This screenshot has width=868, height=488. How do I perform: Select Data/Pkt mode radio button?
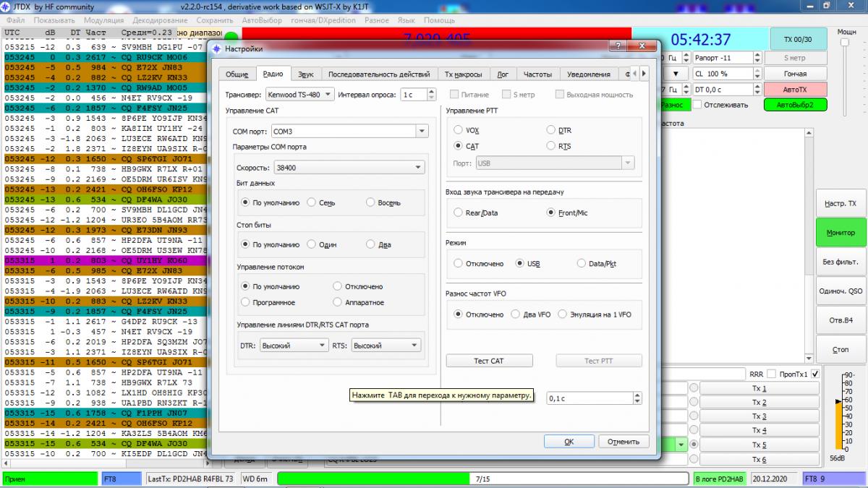click(582, 264)
